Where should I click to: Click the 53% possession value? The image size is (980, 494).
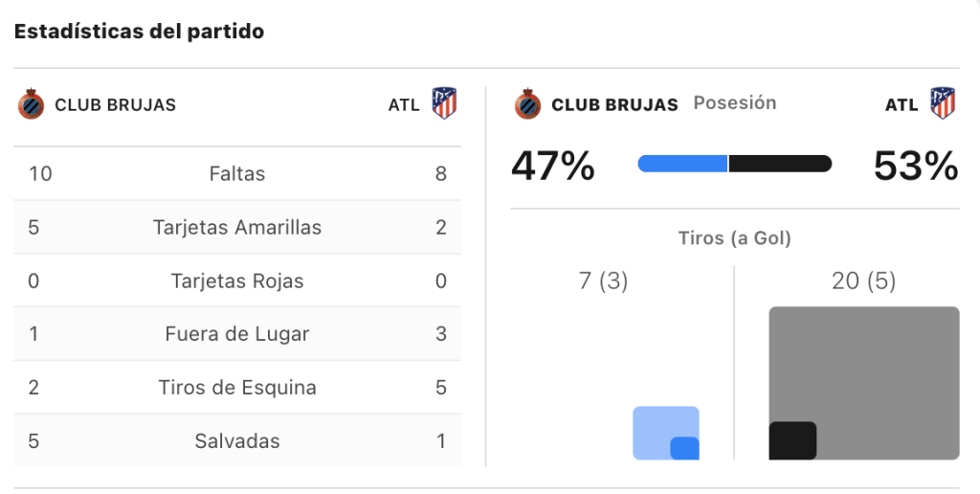pyautogui.click(x=916, y=166)
